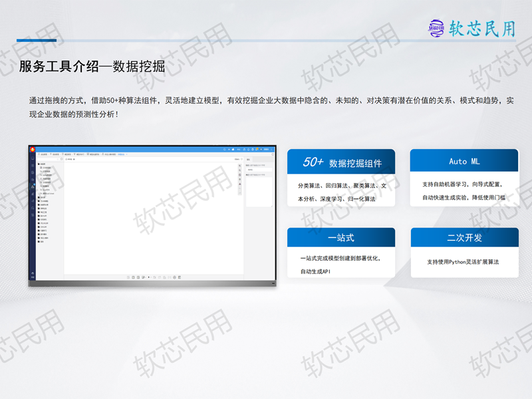Click the bottom icon of dark sidebar
Screen dimensions: 532x399
pyautogui.click(x=33, y=274)
